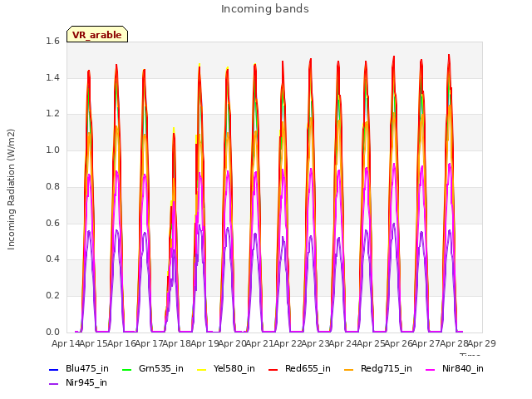The image size is (532, 399).
Task: Click the 0.0 y-axis tick label
Action: tap(52, 332)
